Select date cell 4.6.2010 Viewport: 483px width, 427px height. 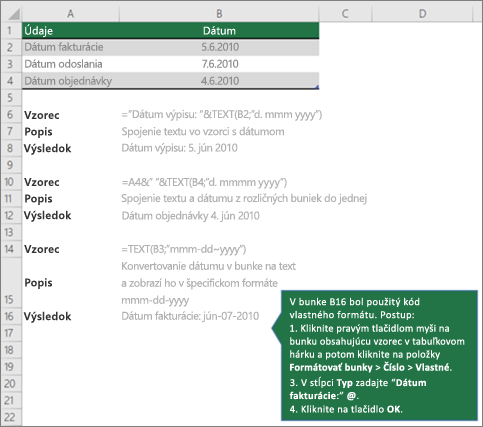219,81
